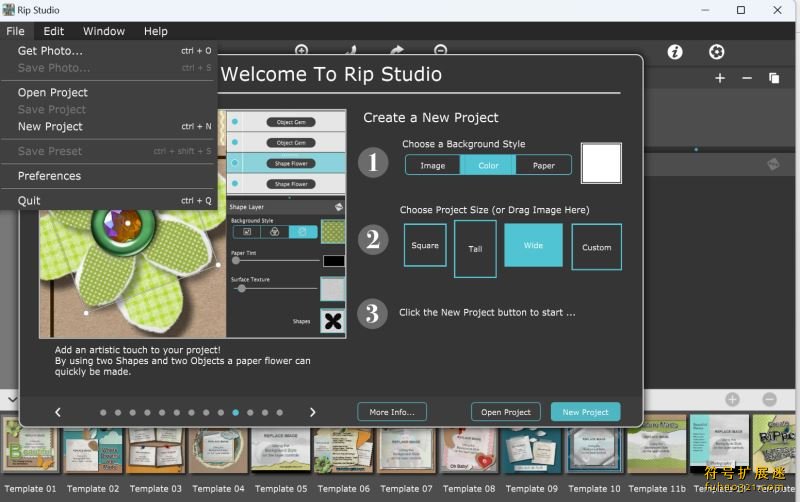The width and height of the screenshot is (800, 502).
Task: Go to previous slide with left arrow
Action: (58, 412)
